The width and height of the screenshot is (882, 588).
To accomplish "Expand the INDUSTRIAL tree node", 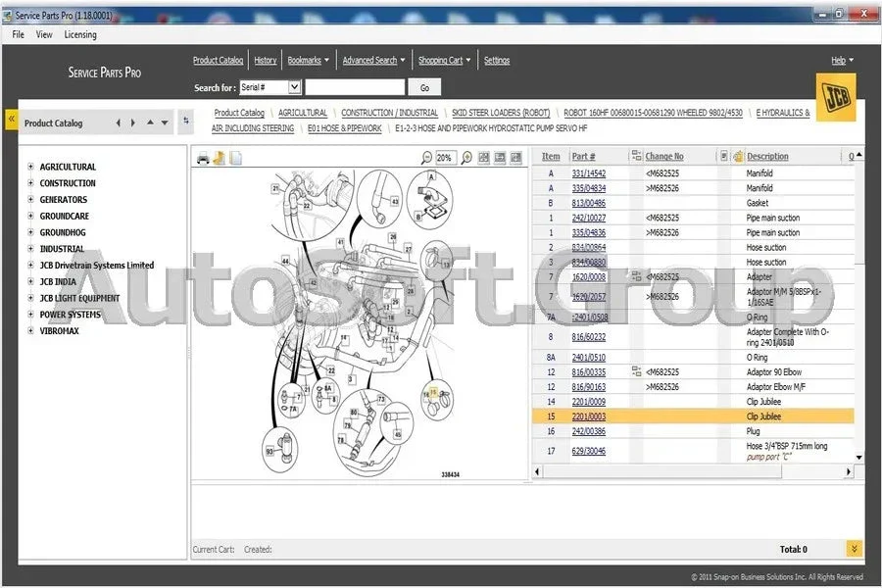I will [x=31, y=248].
